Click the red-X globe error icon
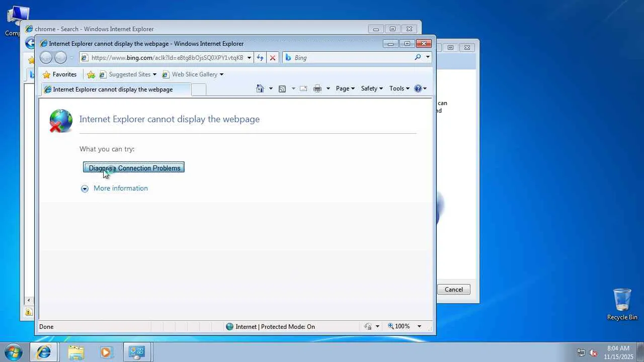 pyautogui.click(x=61, y=121)
